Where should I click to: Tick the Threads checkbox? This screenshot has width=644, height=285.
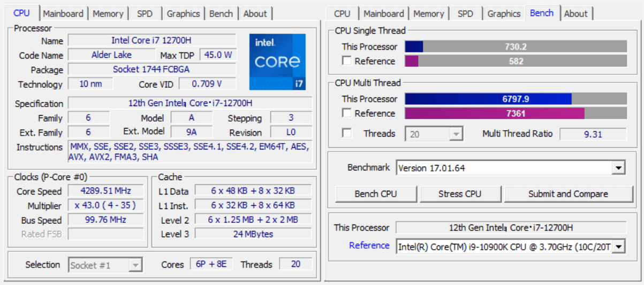(347, 133)
